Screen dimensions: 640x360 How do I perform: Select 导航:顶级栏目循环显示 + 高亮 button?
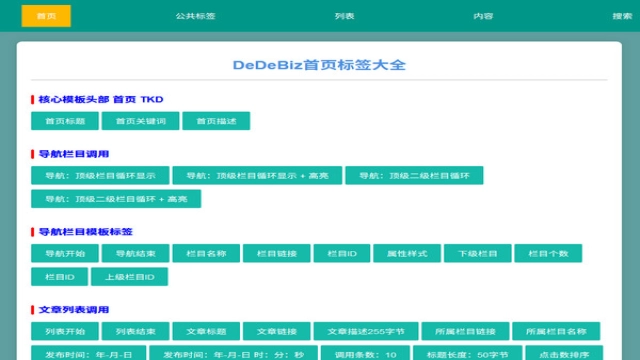coord(257,176)
